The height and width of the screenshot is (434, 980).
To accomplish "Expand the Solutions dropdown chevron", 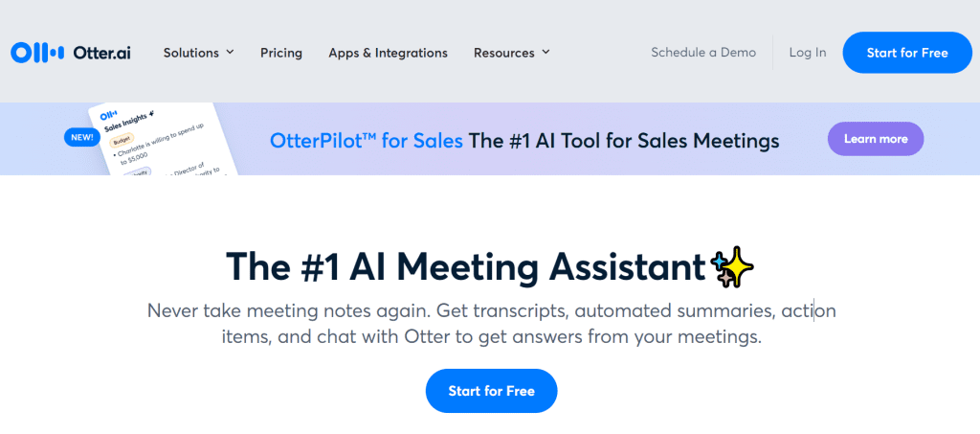I will point(230,52).
